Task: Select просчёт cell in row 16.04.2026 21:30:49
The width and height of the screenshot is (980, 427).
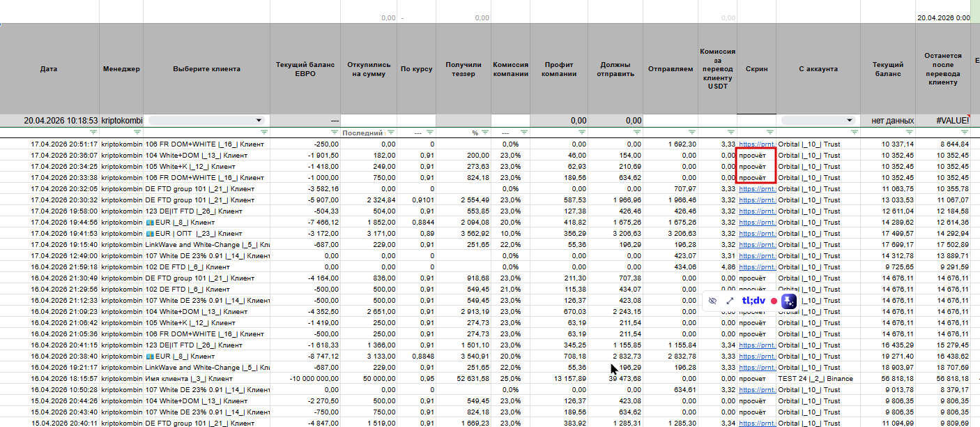Action: (x=757, y=278)
